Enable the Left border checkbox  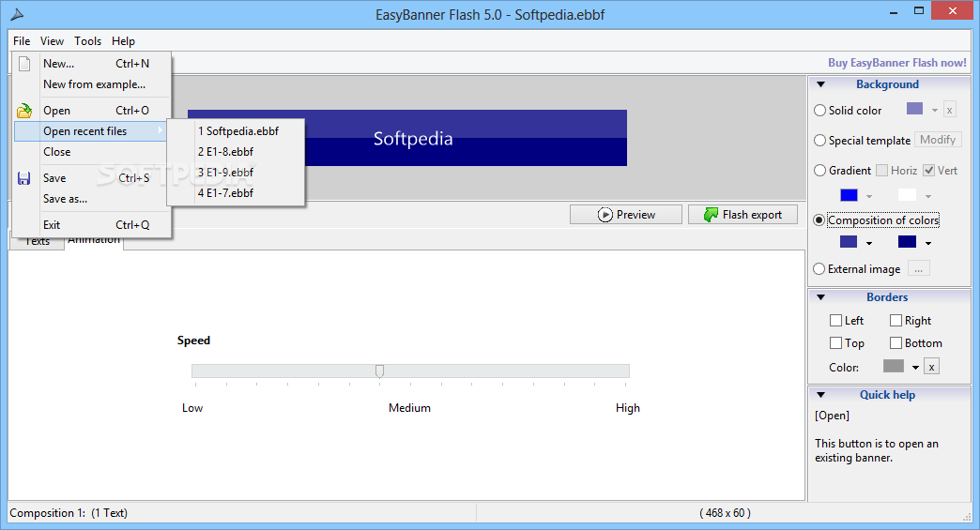pos(835,320)
